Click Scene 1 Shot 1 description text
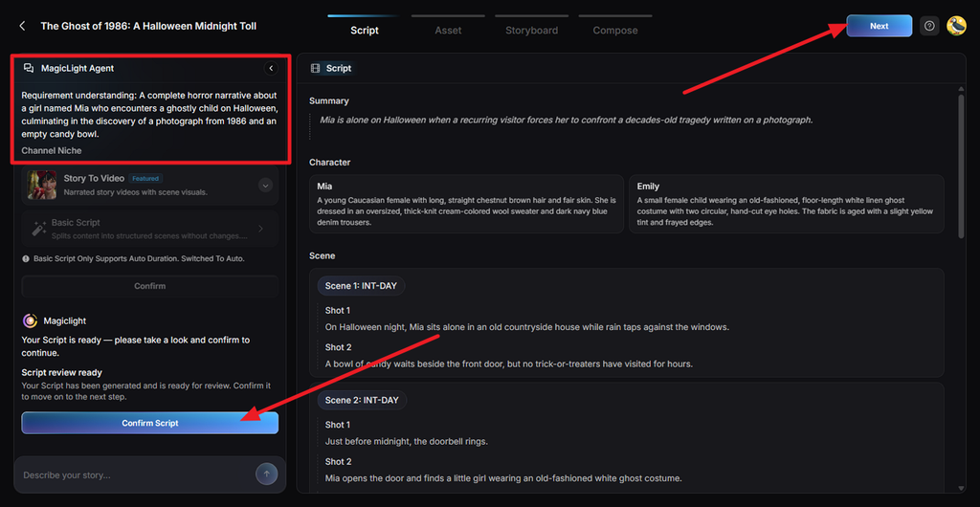The width and height of the screenshot is (980, 507). click(527, 326)
